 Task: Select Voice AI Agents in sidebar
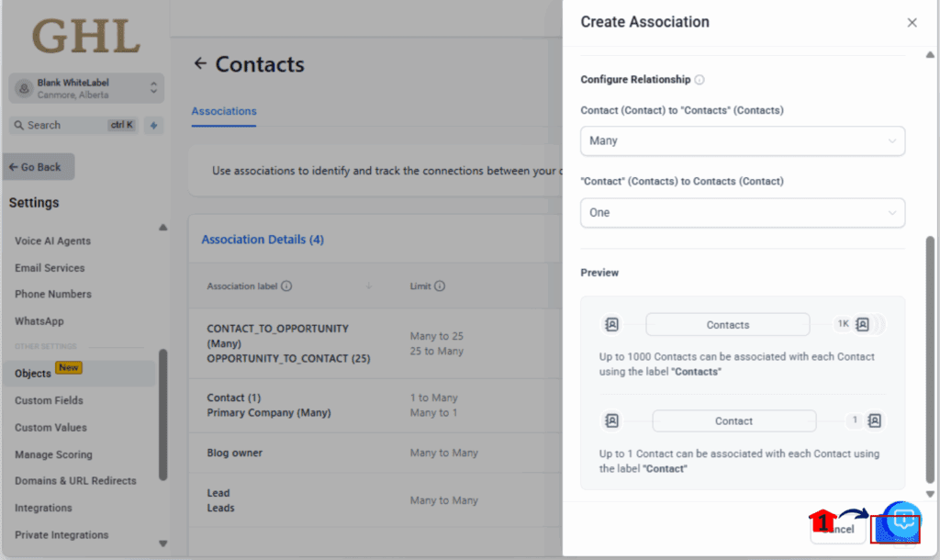[x=52, y=241]
